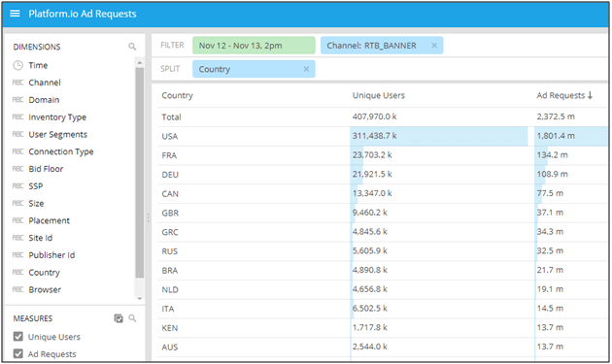Sort by the Country column header
Image resolution: width=612 pixels, height=364 pixels.
coord(177,95)
